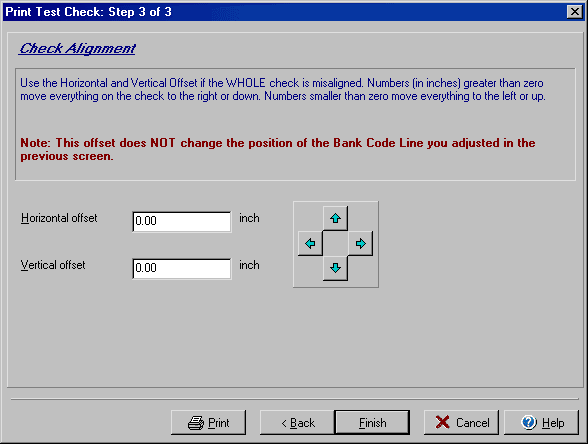Shift check right with the right arrow
Image resolution: width=588 pixels, height=444 pixels.
coord(360,244)
